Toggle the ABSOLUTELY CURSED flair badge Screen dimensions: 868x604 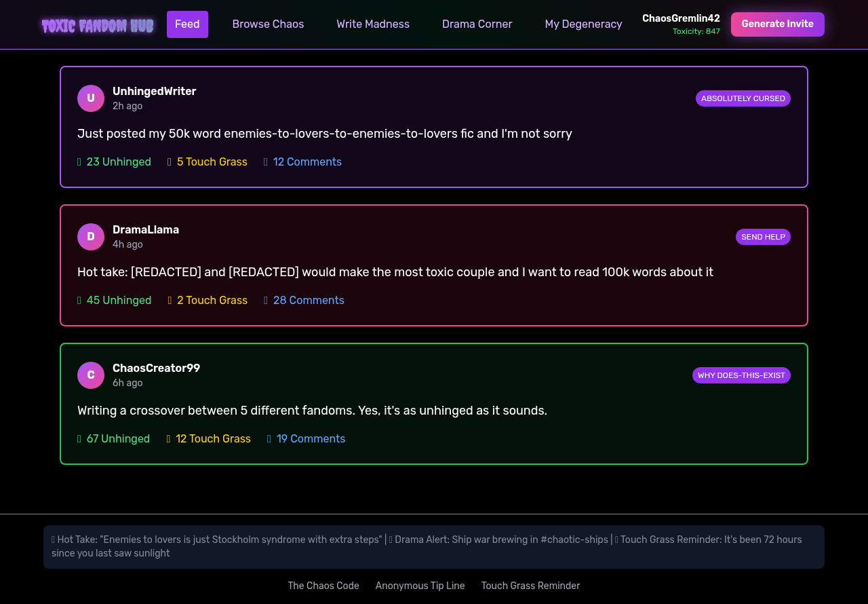(743, 98)
